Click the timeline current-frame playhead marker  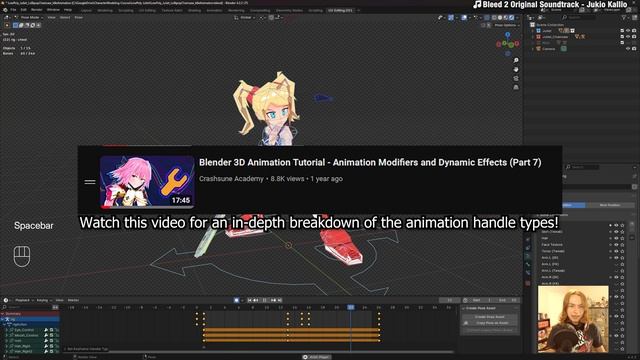tap(351, 307)
